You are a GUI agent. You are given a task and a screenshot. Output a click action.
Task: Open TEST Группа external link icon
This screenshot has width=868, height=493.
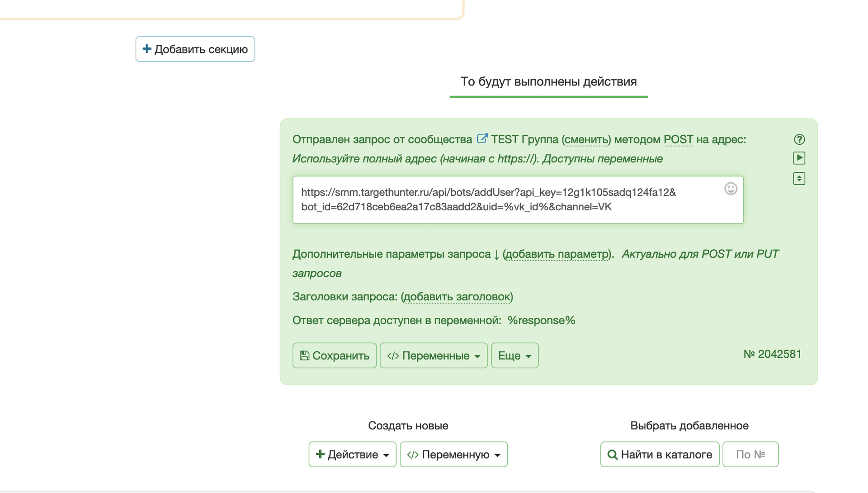point(482,139)
